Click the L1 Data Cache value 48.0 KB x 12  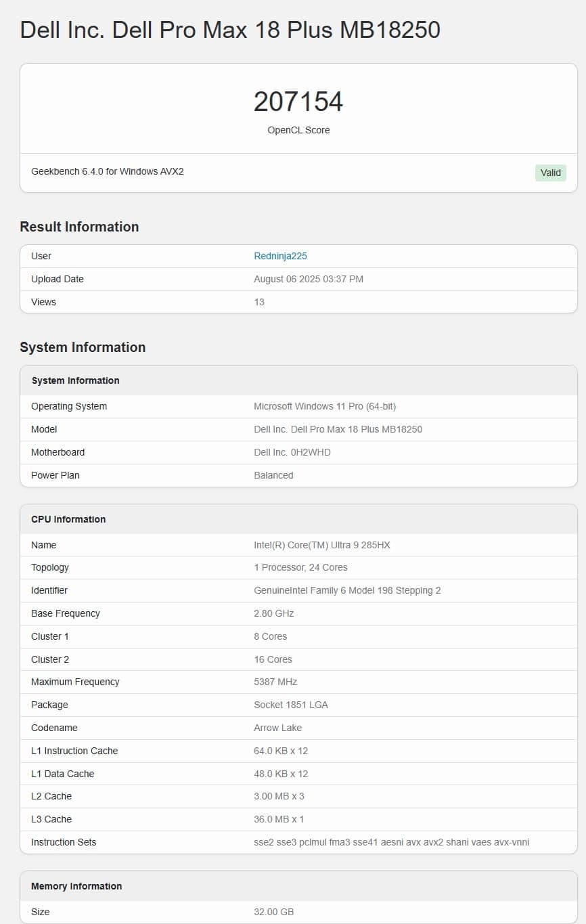coord(281,774)
